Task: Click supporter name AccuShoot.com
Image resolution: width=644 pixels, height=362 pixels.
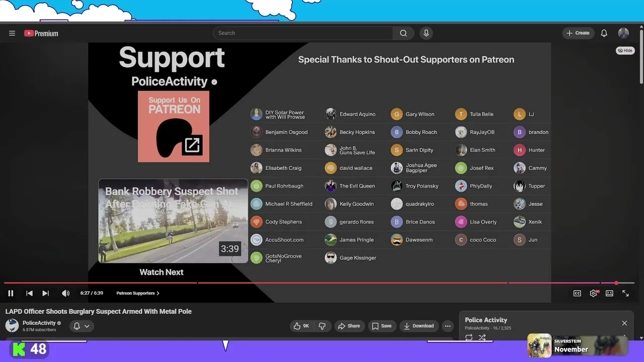Action: (x=284, y=240)
